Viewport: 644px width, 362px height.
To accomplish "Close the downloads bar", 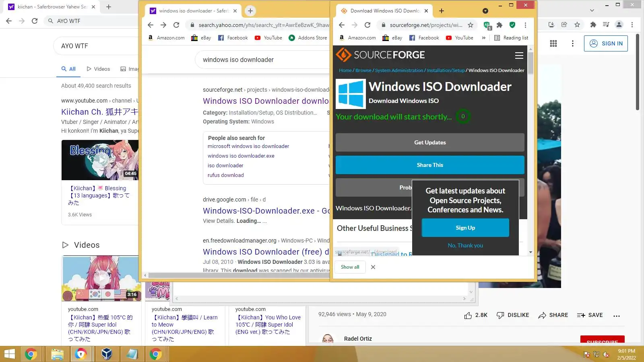I will tap(373, 267).
